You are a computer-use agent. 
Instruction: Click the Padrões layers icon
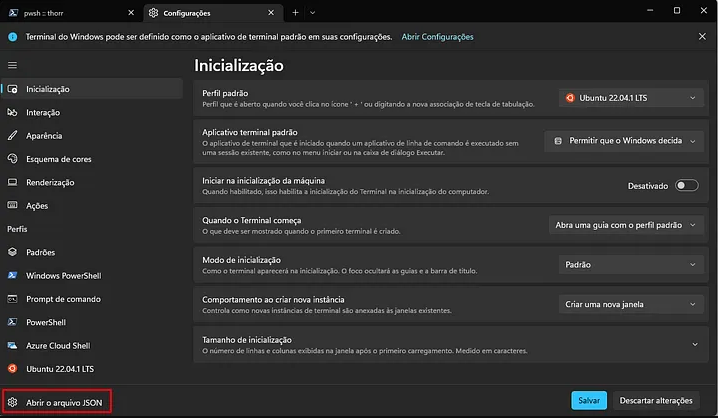pyautogui.click(x=12, y=252)
